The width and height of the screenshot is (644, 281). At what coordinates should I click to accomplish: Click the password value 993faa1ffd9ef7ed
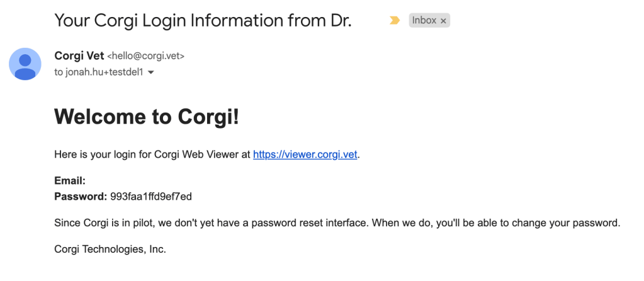coord(151,197)
